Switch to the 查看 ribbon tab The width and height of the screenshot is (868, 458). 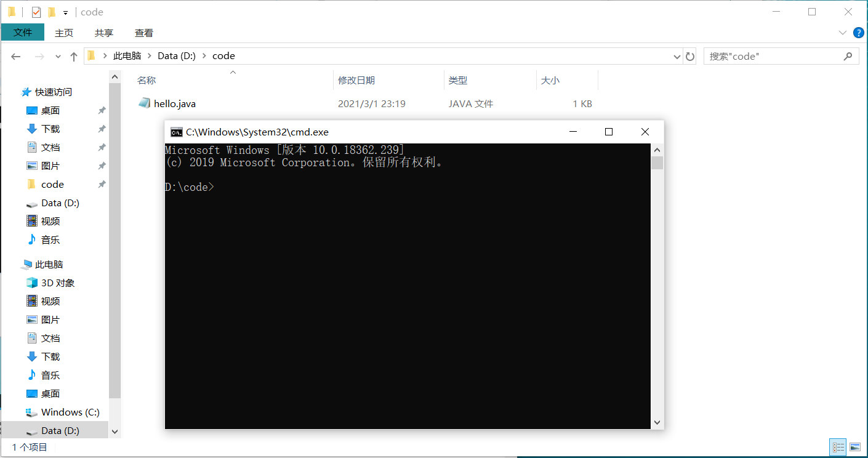[144, 33]
